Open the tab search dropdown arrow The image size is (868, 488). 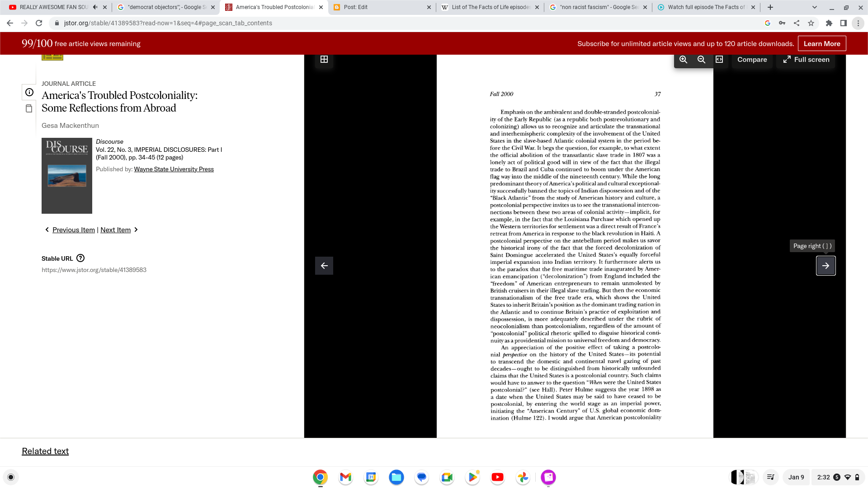(815, 7)
